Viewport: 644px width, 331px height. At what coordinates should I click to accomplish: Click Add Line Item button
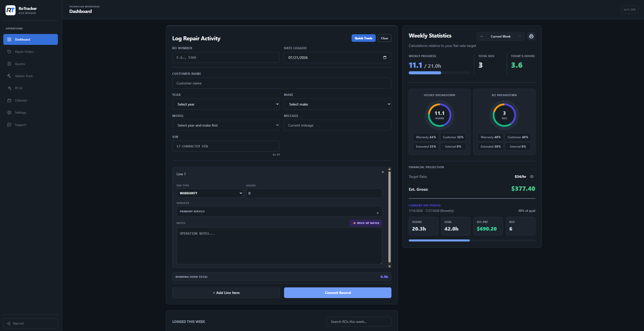[x=226, y=293]
